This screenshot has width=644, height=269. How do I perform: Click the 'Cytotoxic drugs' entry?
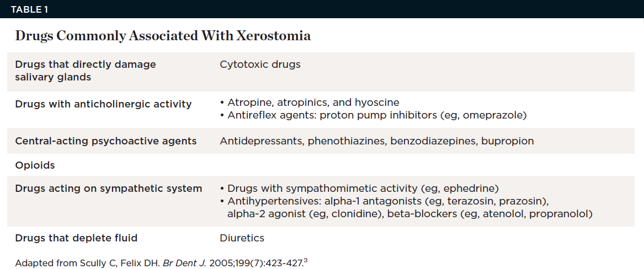click(260, 64)
